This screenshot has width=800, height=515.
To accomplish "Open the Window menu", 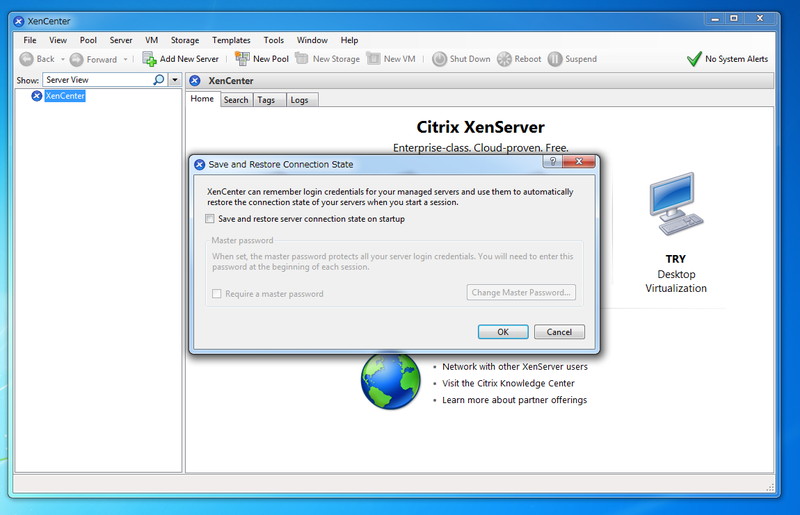I will coord(312,40).
